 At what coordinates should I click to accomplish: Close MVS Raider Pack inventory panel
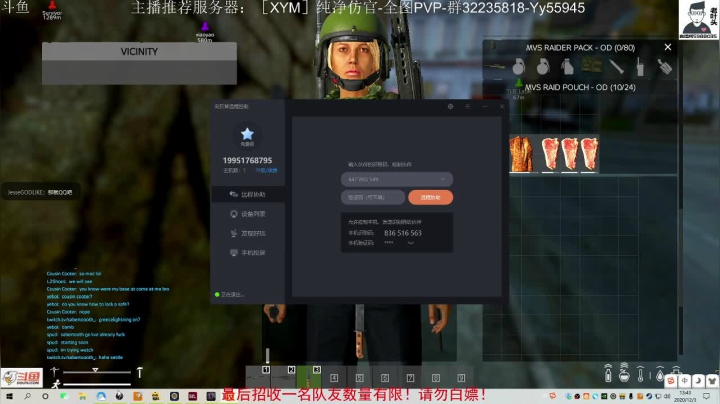click(668, 47)
